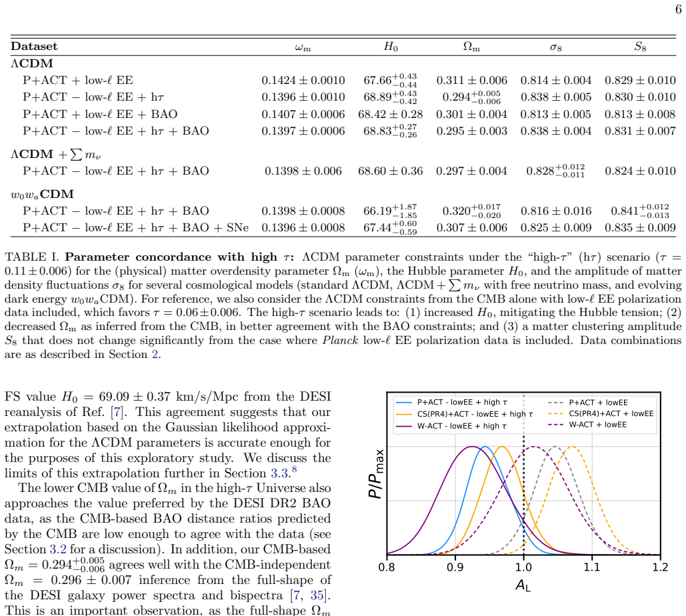Click the solid purple legend line sample
Image resolution: width=686 pixels, height=616 pixels.
(x=404, y=426)
